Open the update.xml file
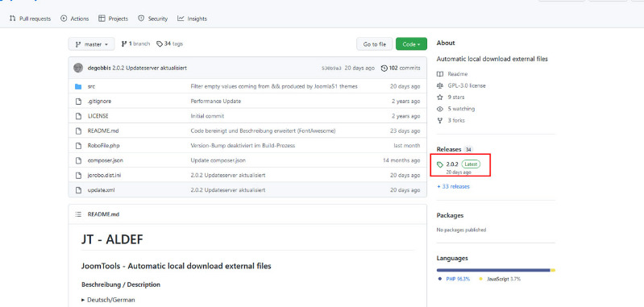 click(101, 190)
